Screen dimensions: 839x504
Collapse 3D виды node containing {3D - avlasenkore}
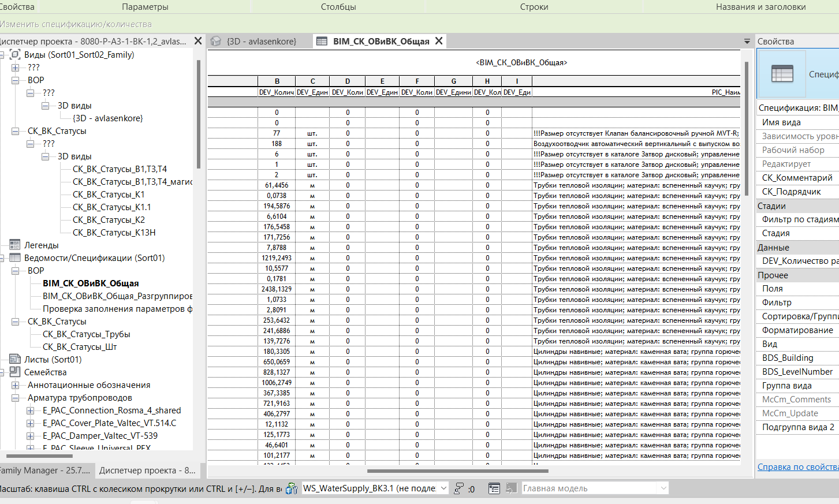[x=46, y=106]
